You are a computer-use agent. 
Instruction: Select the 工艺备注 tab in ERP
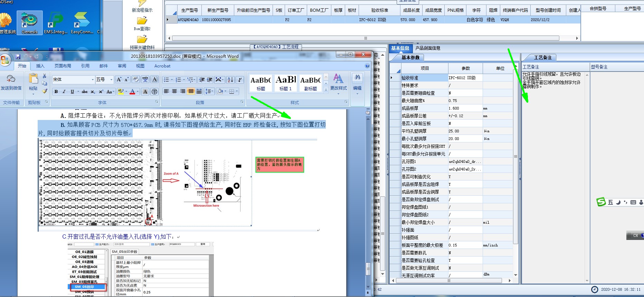click(543, 57)
